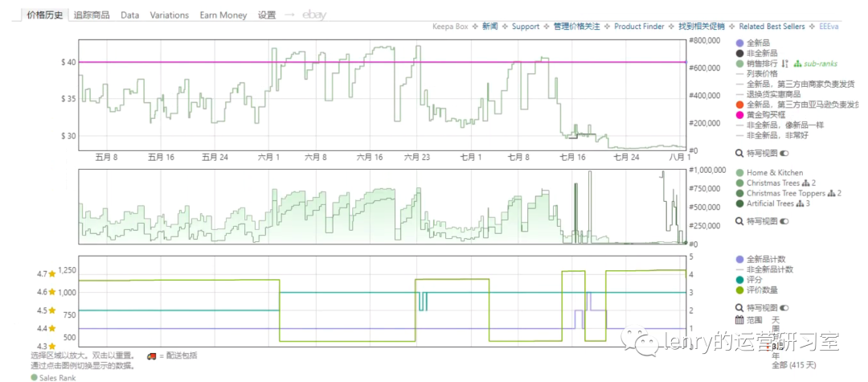Click the 六月 1 date label on price chart
Image resolution: width=868 pixels, height=382 pixels.
click(268, 158)
